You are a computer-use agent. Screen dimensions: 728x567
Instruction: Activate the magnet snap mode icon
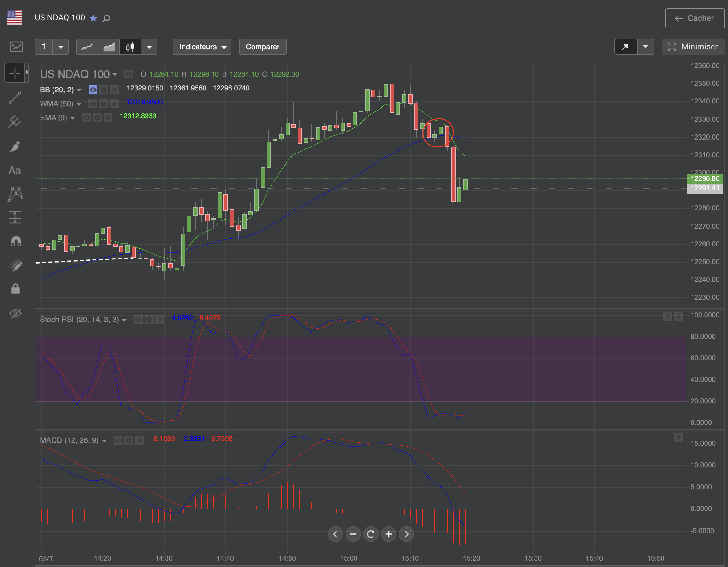pyautogui.click(x=16, y=241)
